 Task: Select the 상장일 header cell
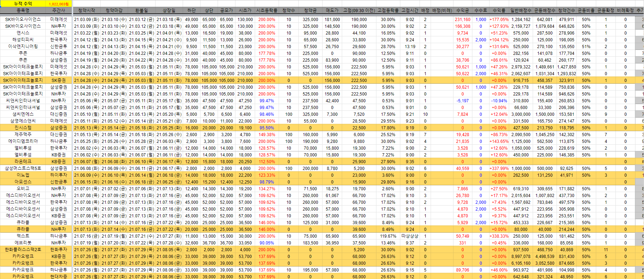[169, 10]
